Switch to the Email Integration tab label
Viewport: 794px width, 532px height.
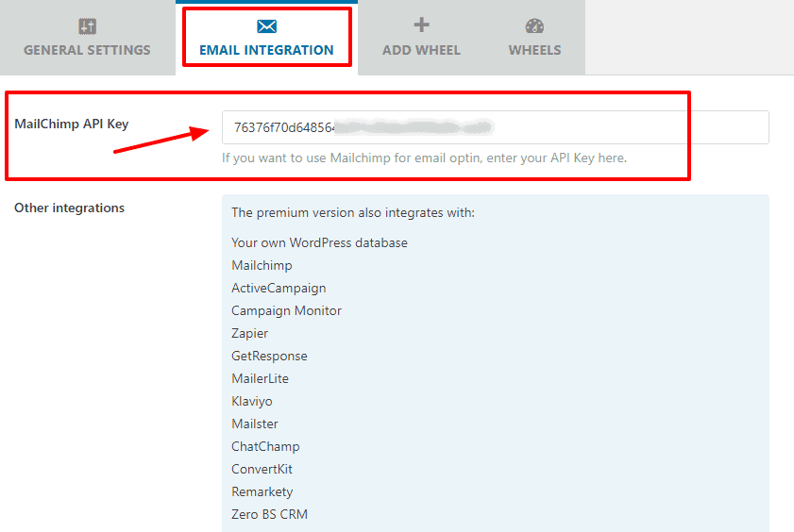[x=266, y=50]
